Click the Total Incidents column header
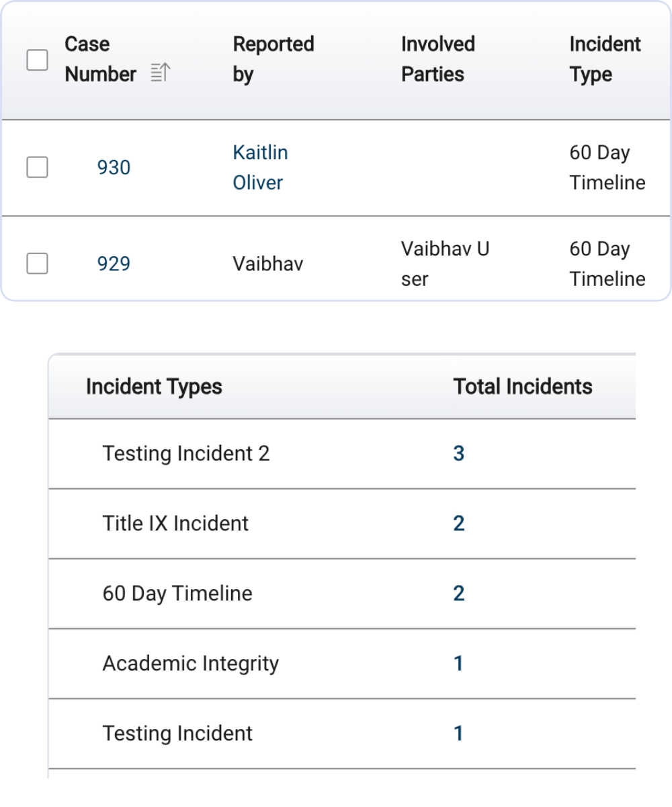 pos(523,387)
